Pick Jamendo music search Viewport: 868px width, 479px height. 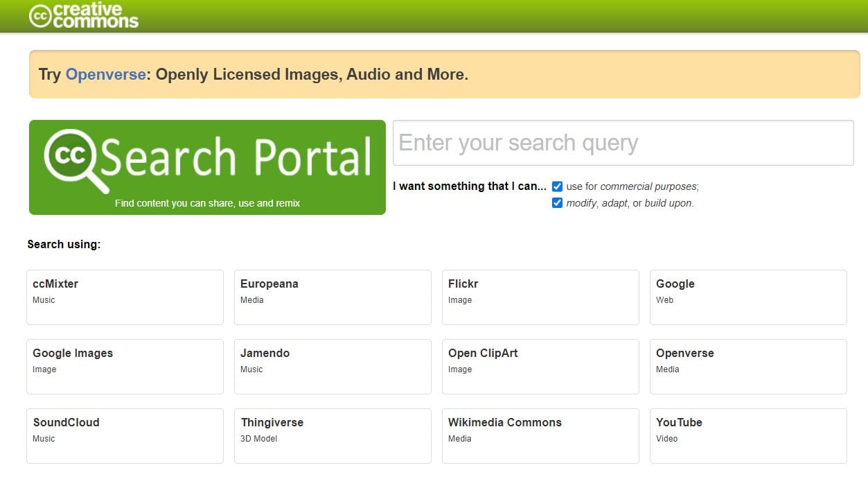point(333,367)
